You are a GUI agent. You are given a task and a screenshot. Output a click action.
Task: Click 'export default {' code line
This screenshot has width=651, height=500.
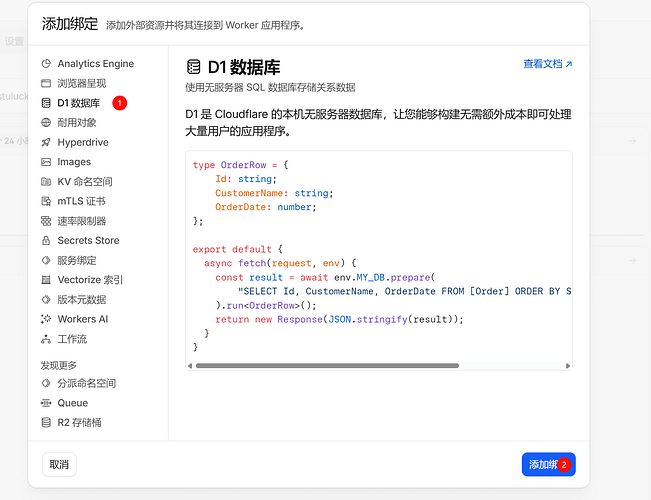point(237,250)
